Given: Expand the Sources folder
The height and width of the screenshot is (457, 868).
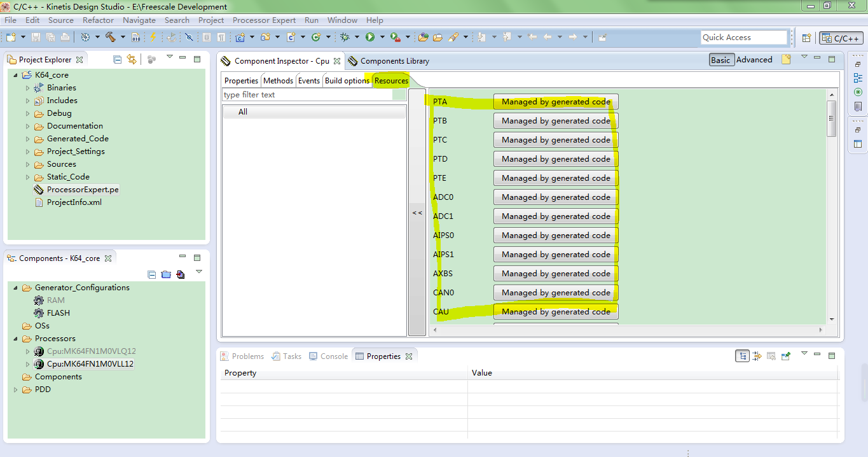Looking at the screenshot, I should click(27, 164).
